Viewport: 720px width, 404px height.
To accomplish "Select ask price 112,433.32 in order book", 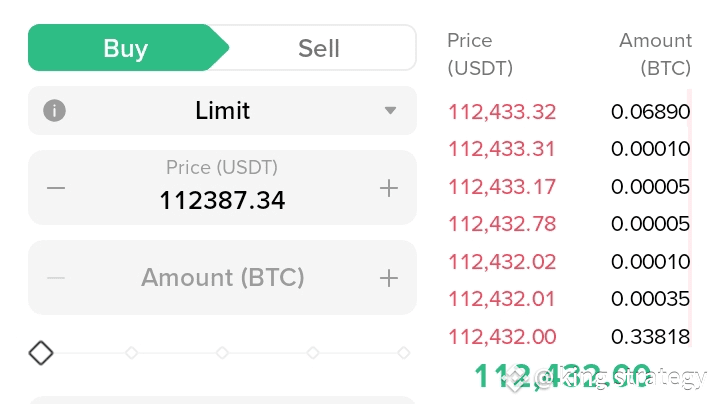I will click(x=502, y=112).
